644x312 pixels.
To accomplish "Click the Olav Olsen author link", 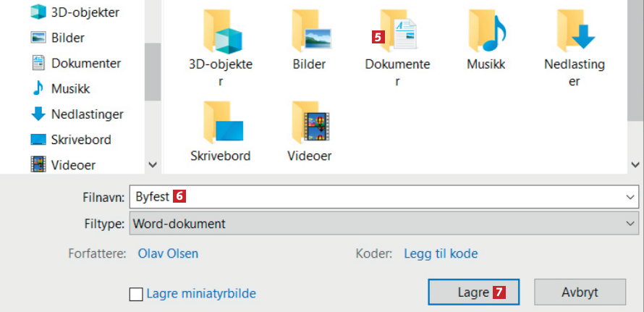I will tap(168, 253).
